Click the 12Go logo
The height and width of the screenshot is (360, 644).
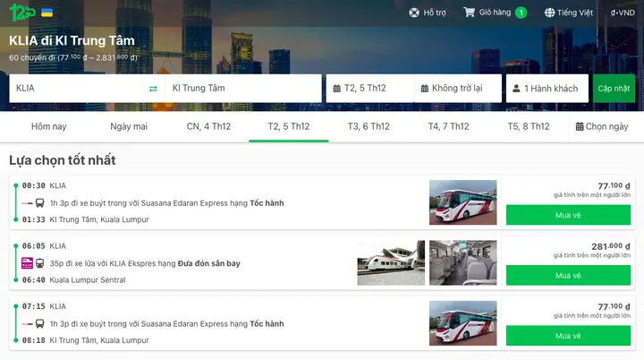[x=22, y=13]
